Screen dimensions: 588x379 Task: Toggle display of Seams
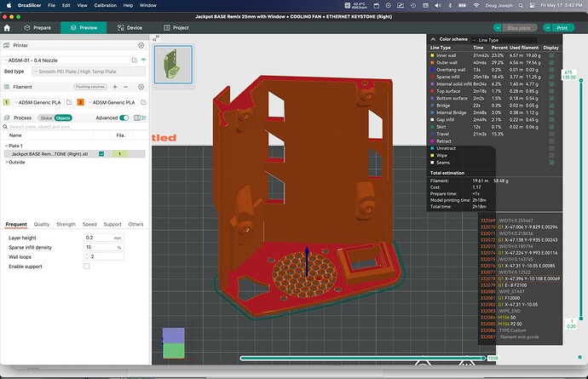551,163
